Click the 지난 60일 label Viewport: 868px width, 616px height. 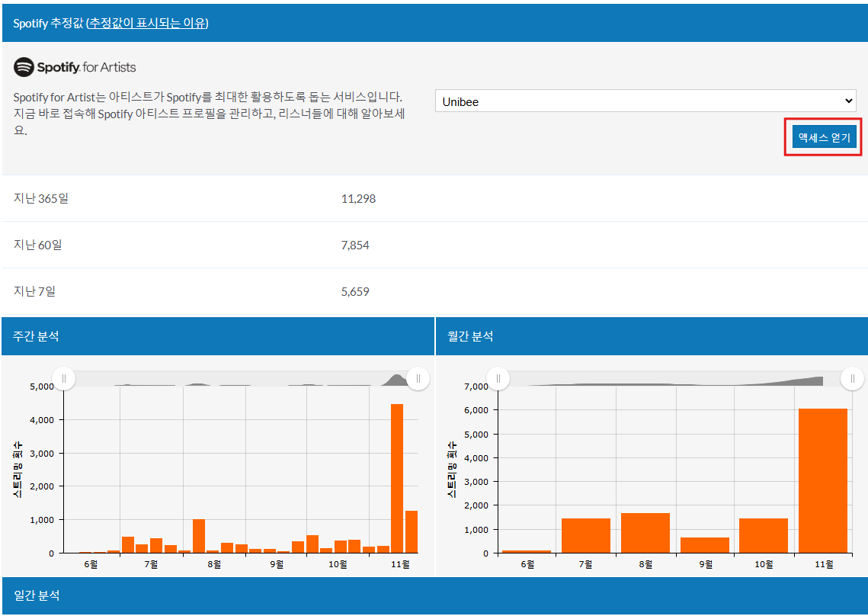[37, 245]
